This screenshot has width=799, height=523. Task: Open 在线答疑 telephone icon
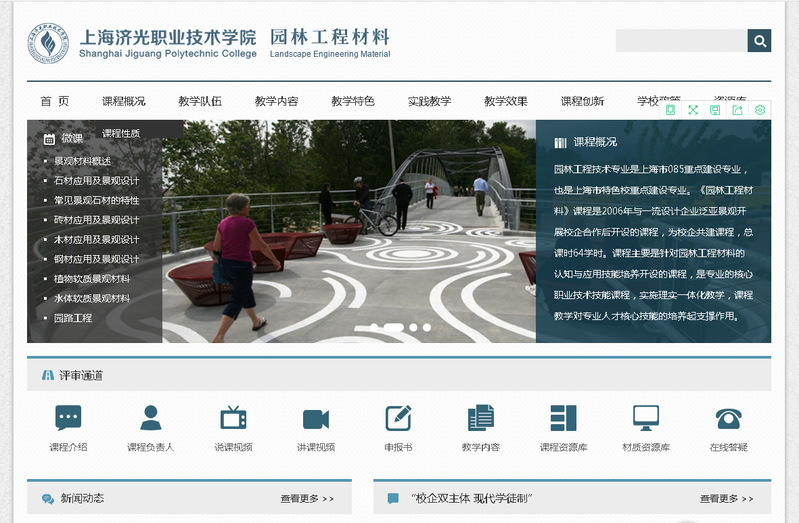click(x=728, y=418)
